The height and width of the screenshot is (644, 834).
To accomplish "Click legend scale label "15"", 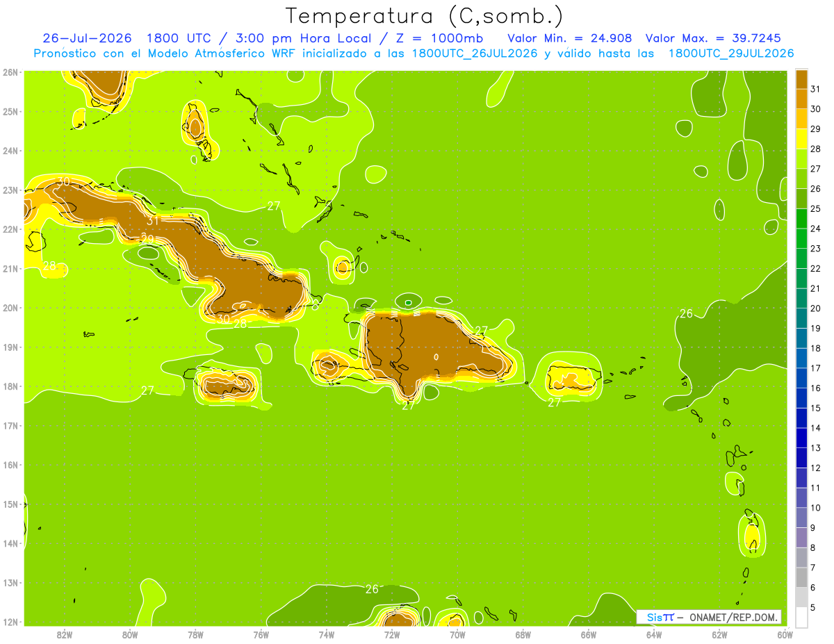I will [815, 408].
